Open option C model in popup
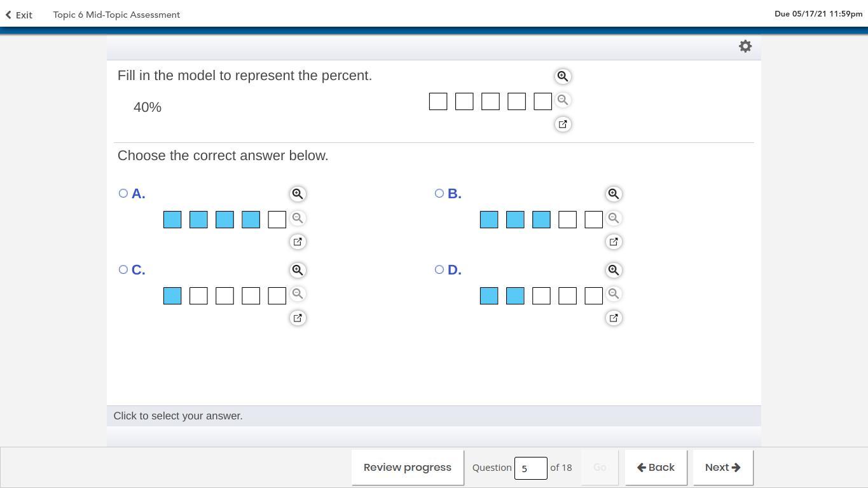Screen dimensions: 868x488 [x=298, y=318]
